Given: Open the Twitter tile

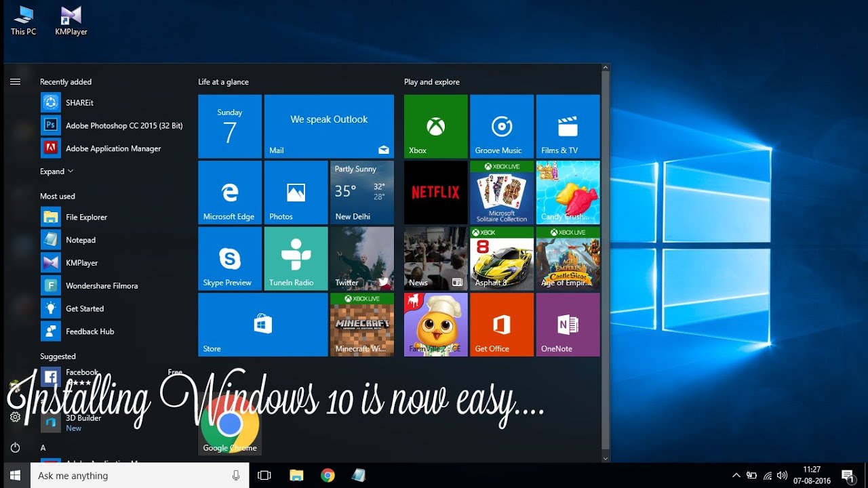Looking at the screenshot, I should pos(362,258).
